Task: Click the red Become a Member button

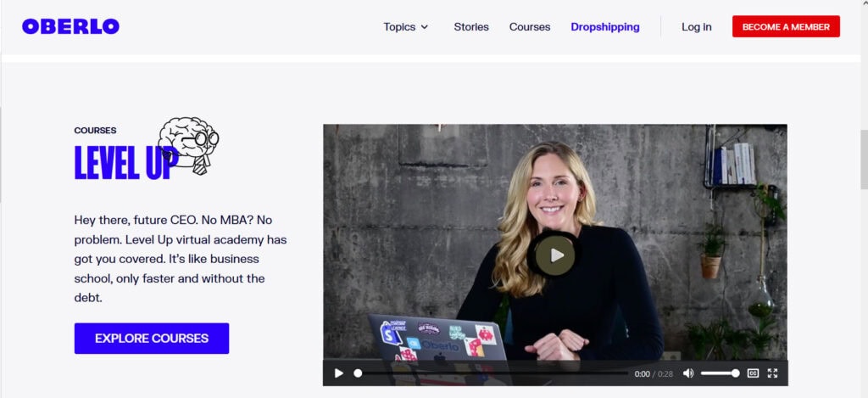Action: point(786,26)
